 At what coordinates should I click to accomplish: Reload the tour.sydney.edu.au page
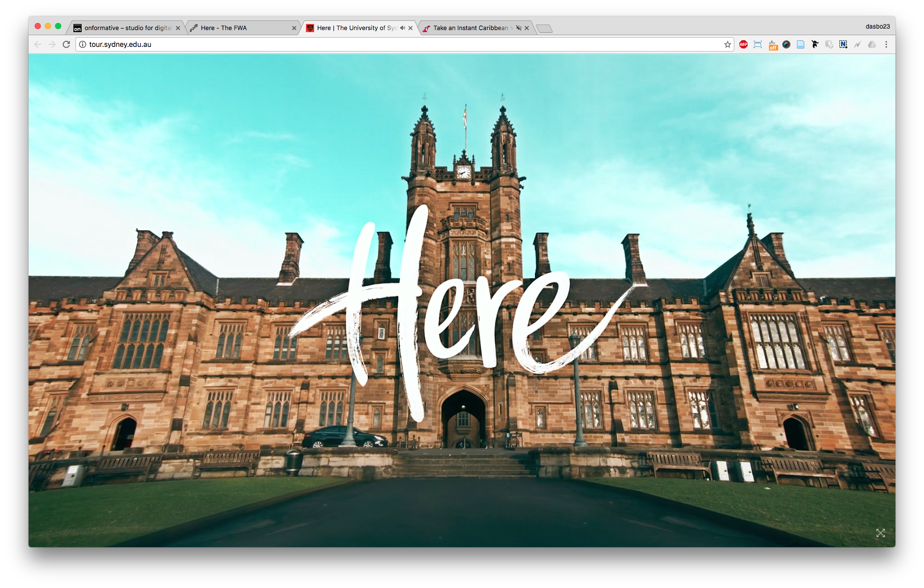(66, 44)
